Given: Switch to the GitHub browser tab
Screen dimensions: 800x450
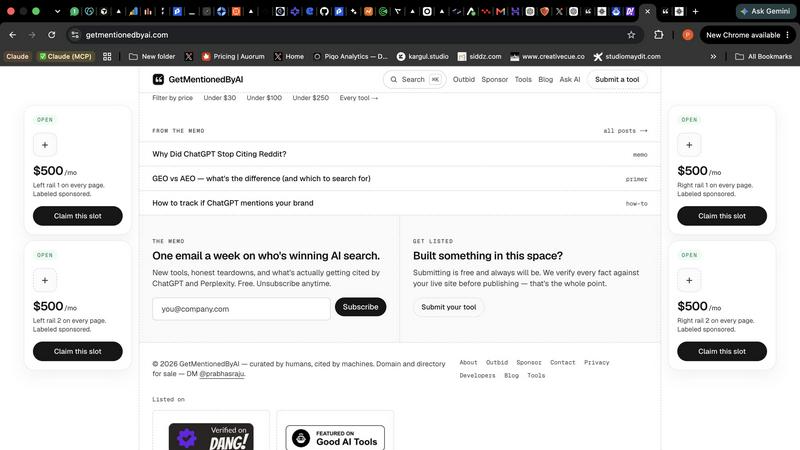Looking at the screenshot, I should pyautogui.click(x=324, y=11).
